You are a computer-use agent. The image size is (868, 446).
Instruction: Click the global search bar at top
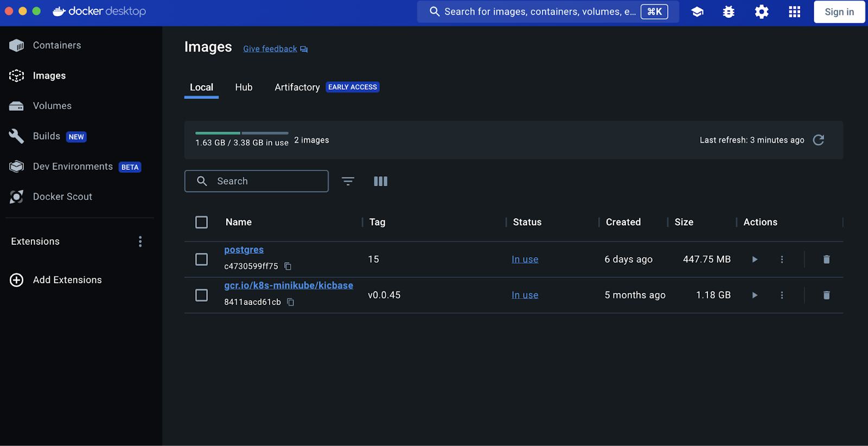click(x=548, y=11)
